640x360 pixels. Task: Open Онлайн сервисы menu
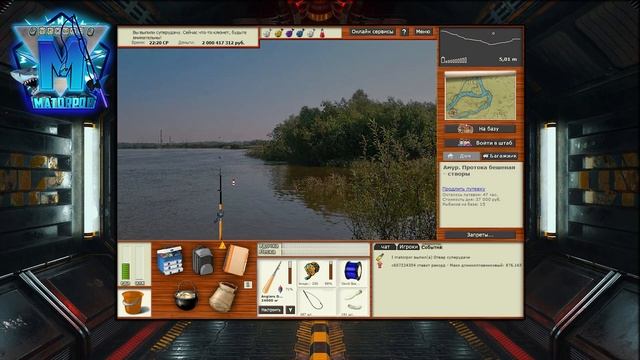click(x=372, y=31)
